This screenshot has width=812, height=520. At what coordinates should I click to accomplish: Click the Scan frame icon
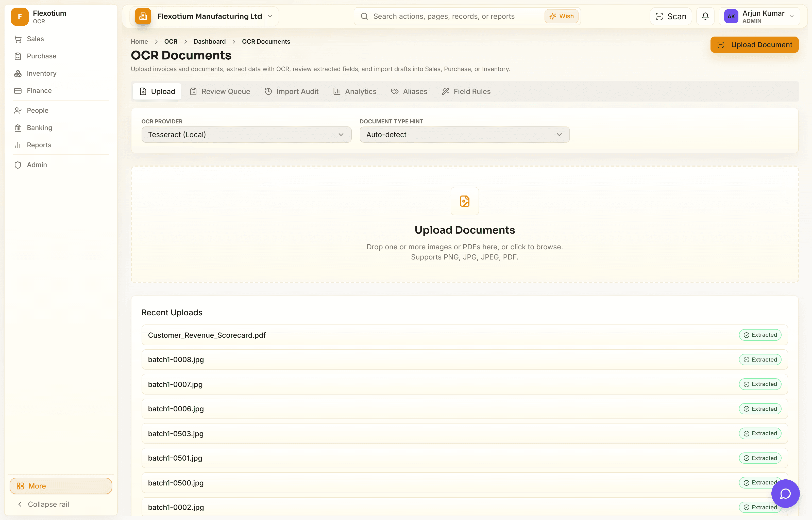pyautogui.click(x=659, y=16)
